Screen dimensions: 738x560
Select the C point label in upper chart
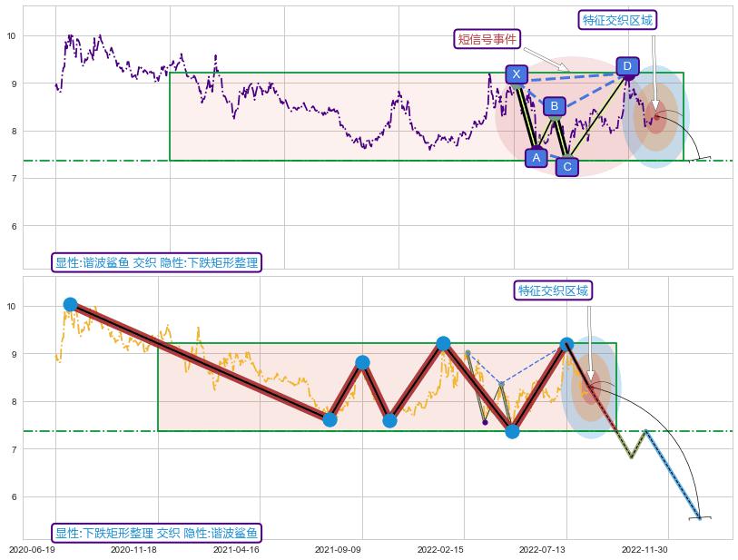(x=566, y=167)
